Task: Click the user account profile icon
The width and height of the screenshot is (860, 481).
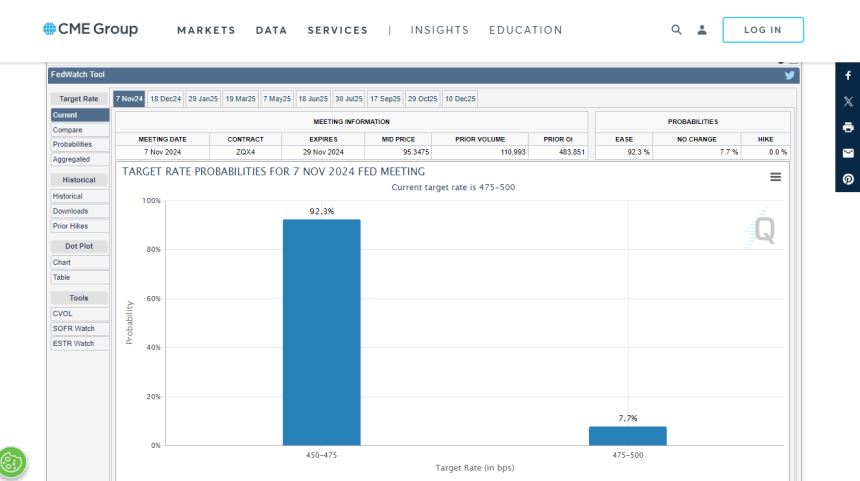Action: pyautogui.click(x=702, y=30)
